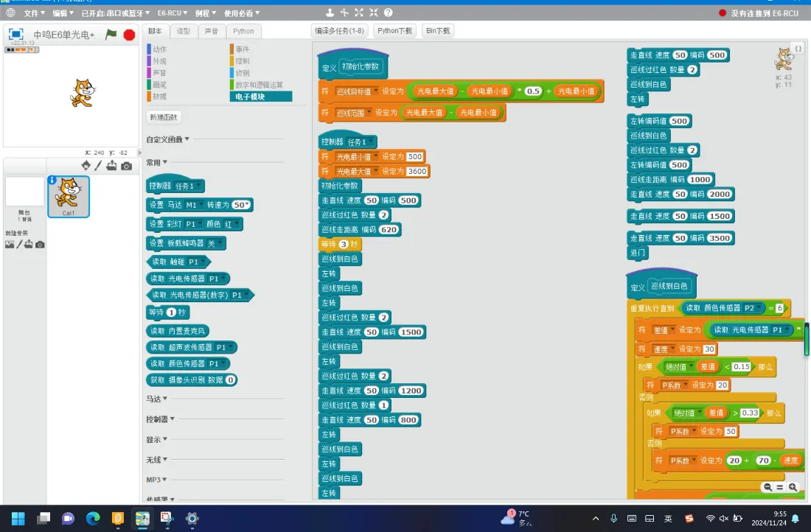811x532 pixels.
Task: Click the Python下载 button
Action: click(394, 30)
